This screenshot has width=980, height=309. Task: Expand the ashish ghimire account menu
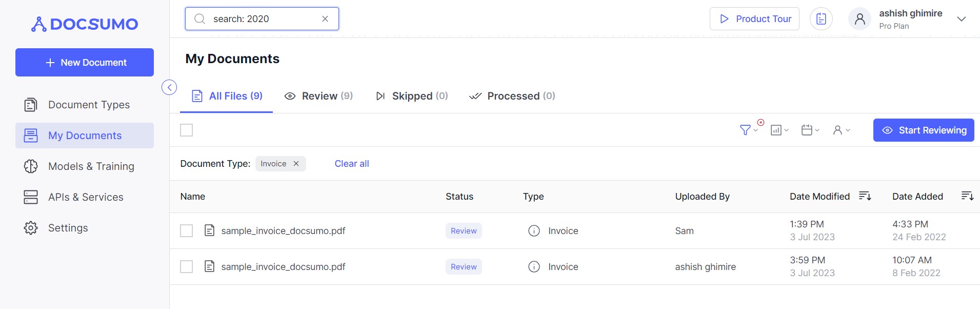961,19
